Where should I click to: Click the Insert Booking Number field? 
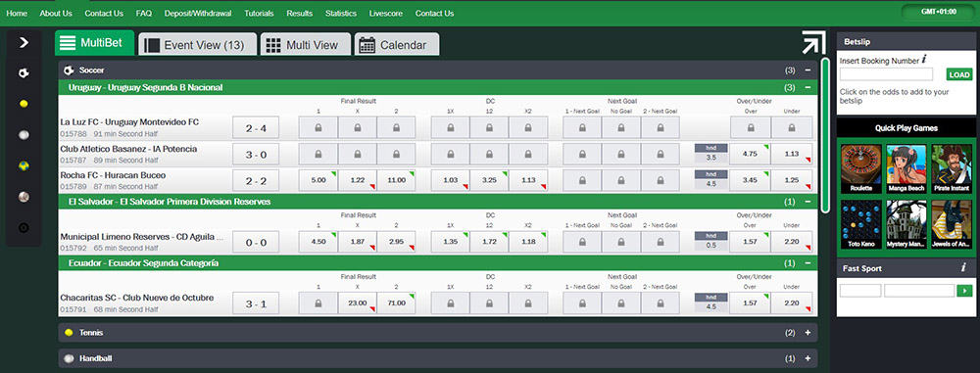[x=886, y=74]
